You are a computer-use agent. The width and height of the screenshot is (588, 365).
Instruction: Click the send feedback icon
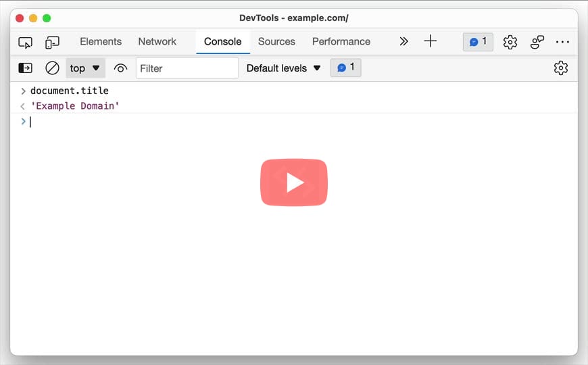[537, 42]
